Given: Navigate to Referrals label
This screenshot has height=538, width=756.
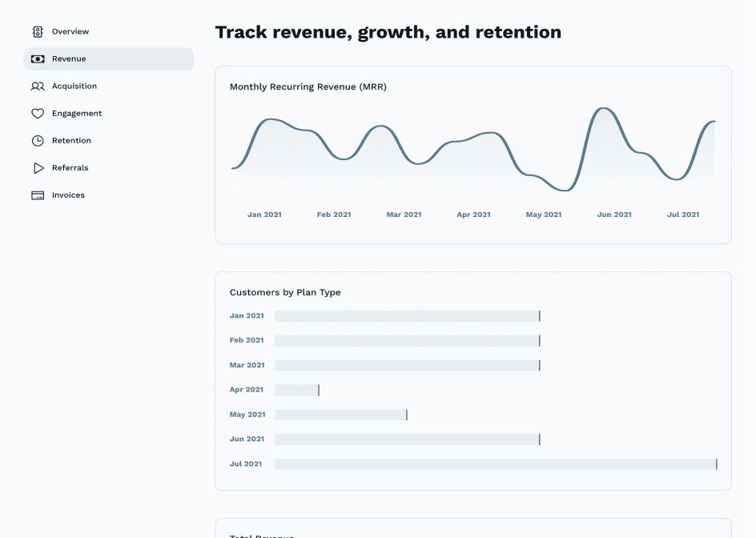Looking at the screenshot, I should [70, 168].
